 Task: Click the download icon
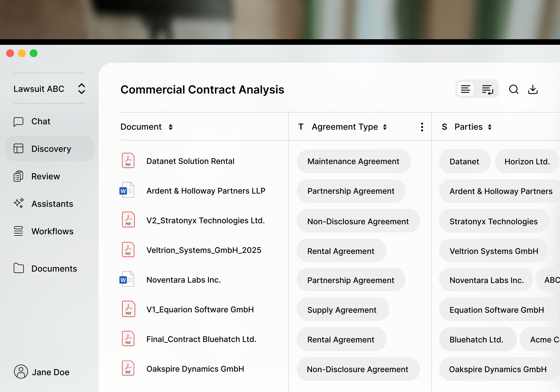[533, 89]
